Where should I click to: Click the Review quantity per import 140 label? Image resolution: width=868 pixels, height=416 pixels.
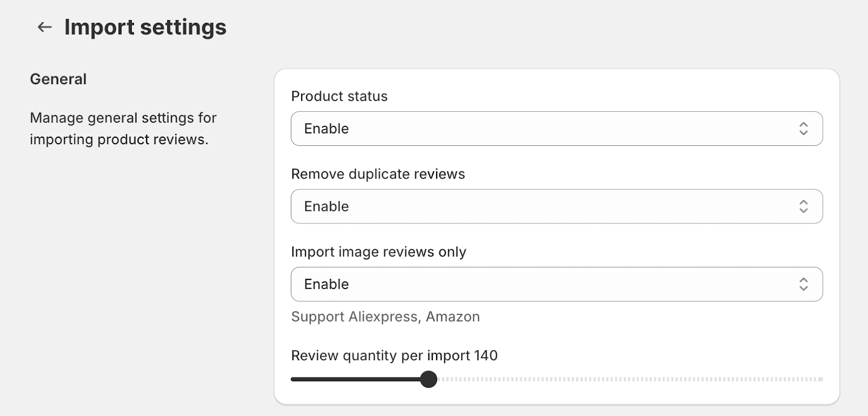click(394, 356)
